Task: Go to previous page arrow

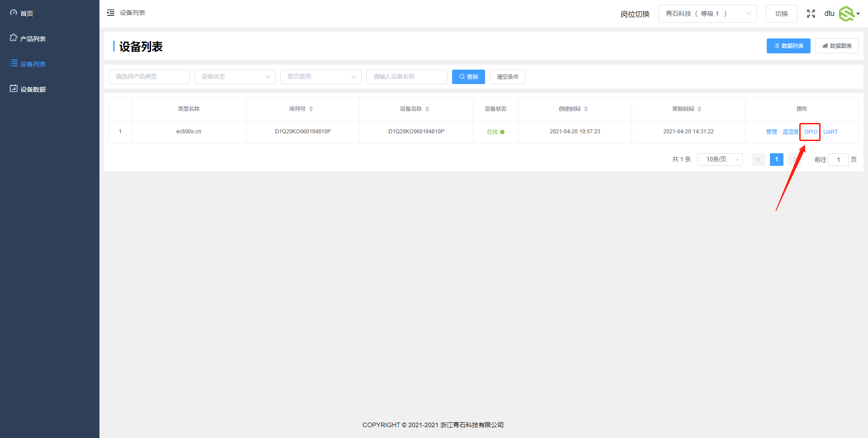Action: pyautogui.click(x=758, y=160)
